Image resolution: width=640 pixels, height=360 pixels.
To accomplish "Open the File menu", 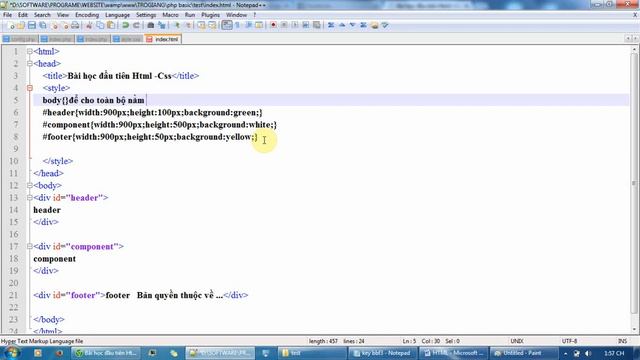I will 7,15.
